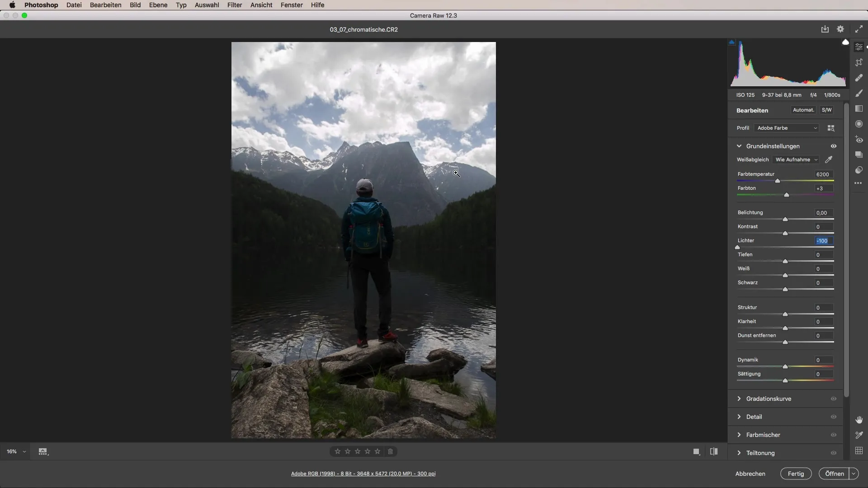This screenshot has width=868, height=488.
Task: Open the Weißabgleich dropdown
Action: pyautogui.click(x=796, y=160)
